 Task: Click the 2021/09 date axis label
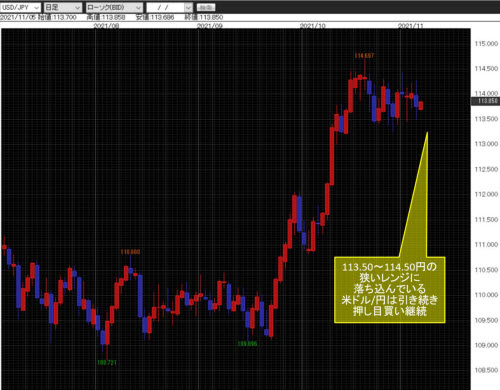[210, 26]
